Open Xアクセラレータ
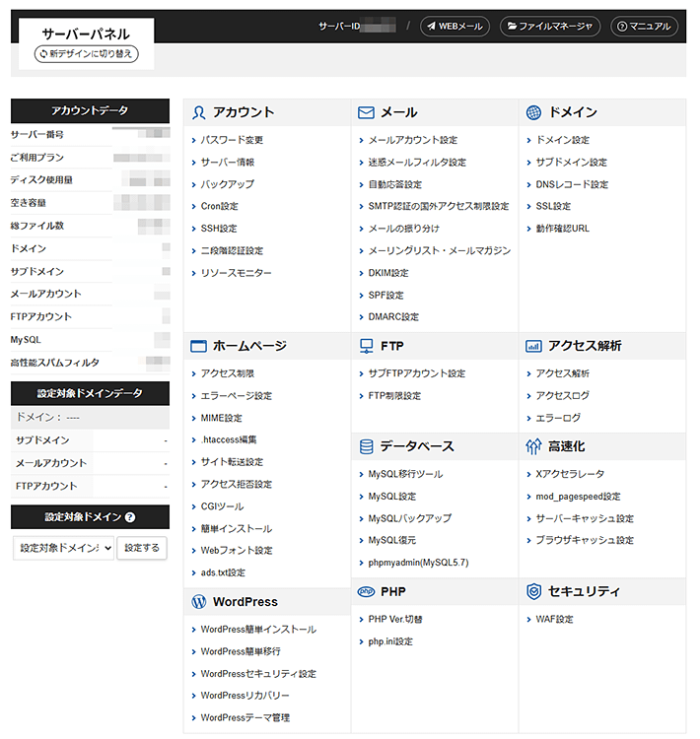 (570, 474)
